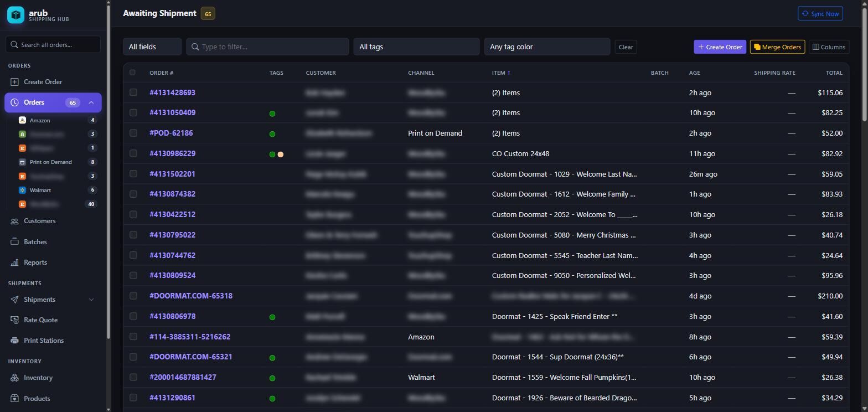
Task: Open the Rate Quote page
Action: click(x=53, y=320)
